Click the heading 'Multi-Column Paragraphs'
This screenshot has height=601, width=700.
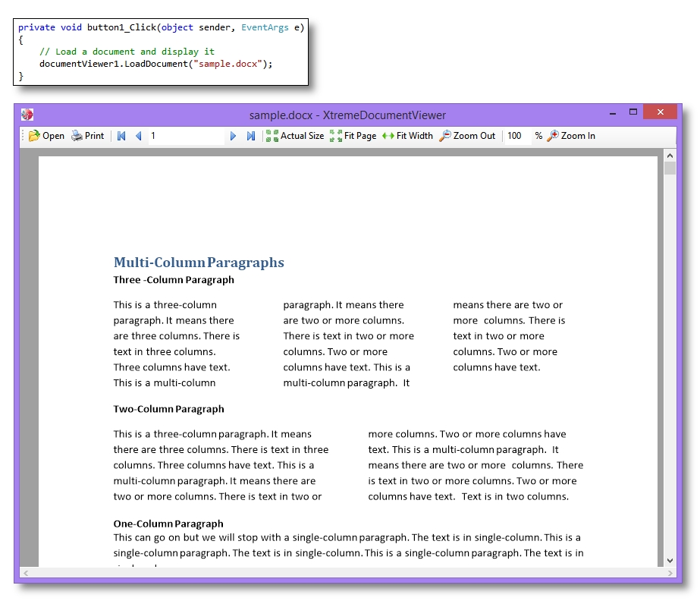(x=199, y=263)
